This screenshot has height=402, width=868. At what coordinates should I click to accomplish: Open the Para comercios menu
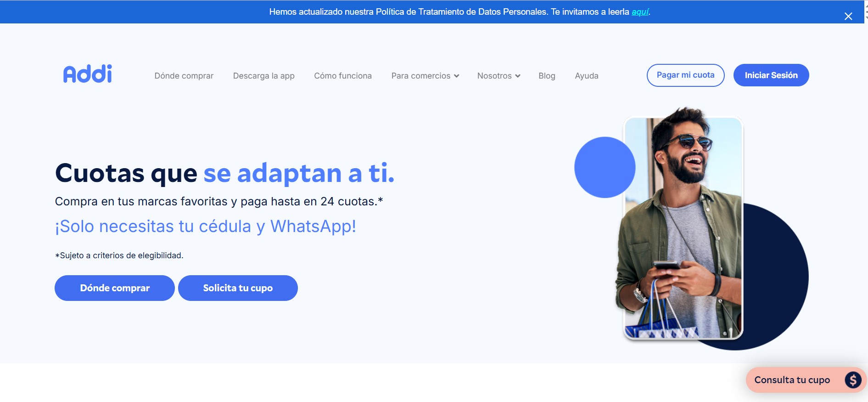[420, 76]
